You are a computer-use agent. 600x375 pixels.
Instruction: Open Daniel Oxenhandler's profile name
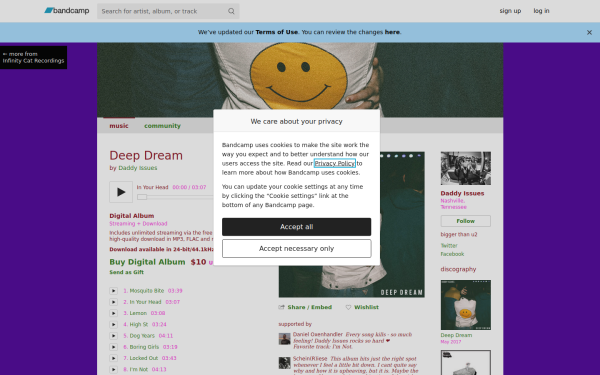coord(318,334)
